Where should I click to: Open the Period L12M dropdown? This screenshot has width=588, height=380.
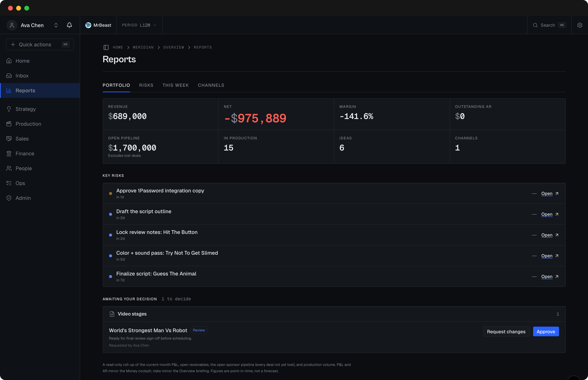point(139,25)
